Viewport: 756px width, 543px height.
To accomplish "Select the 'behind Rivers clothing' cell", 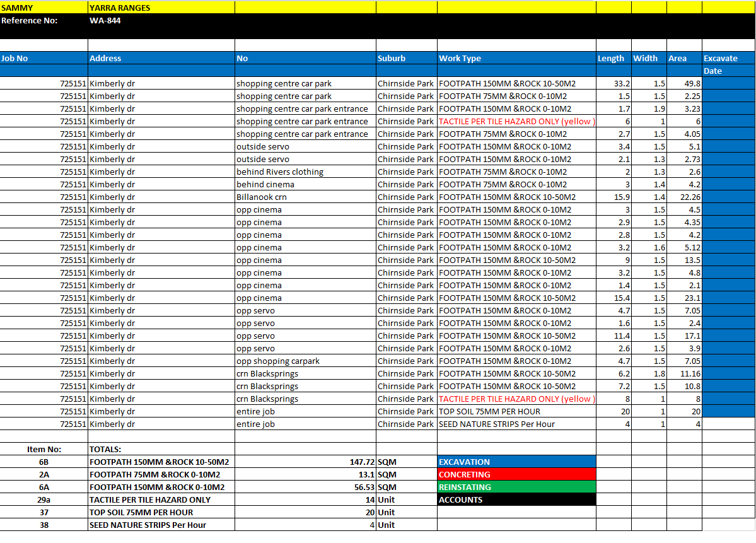I will point(305,172).
